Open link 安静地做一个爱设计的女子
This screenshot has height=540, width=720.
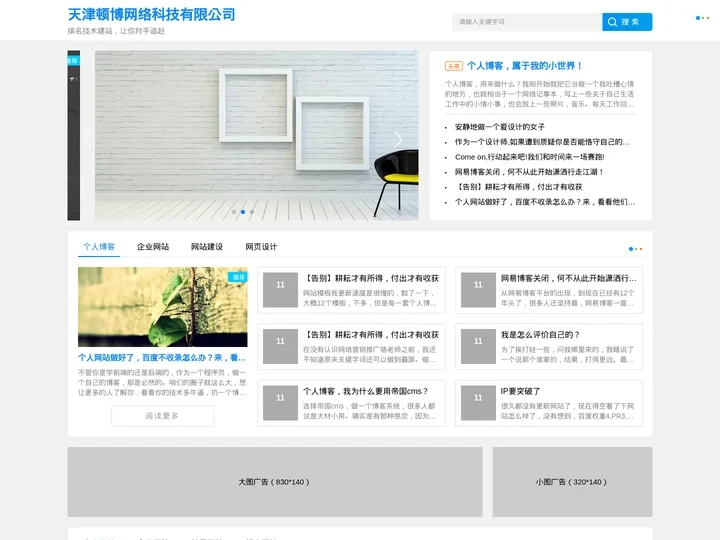[500, 127]
